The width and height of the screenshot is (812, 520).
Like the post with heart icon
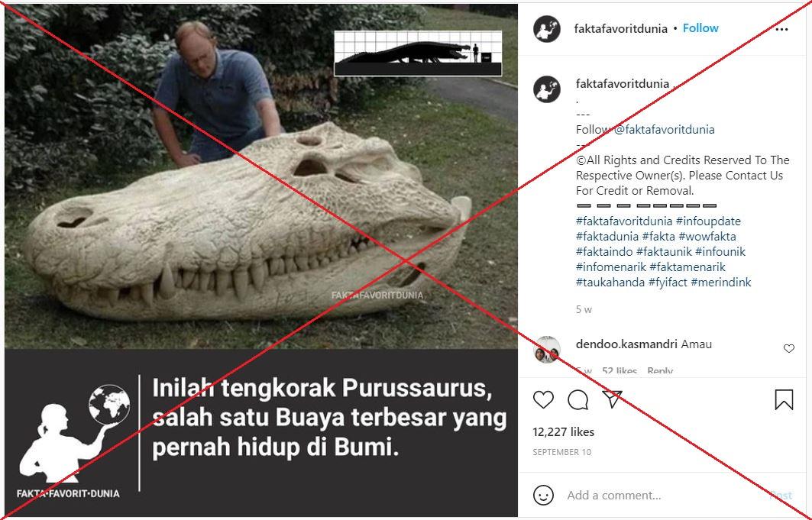pos(543,399)
